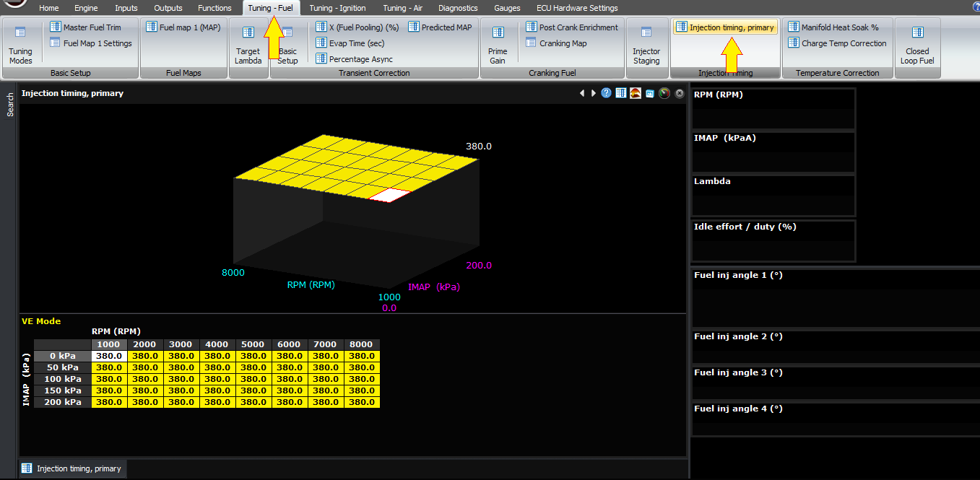The height and width of the screenshot is (480, 980).
Task: Click the Fuel inj angle 3 (°) gauge
Action: pyautogui.click(x=835, y=383)
